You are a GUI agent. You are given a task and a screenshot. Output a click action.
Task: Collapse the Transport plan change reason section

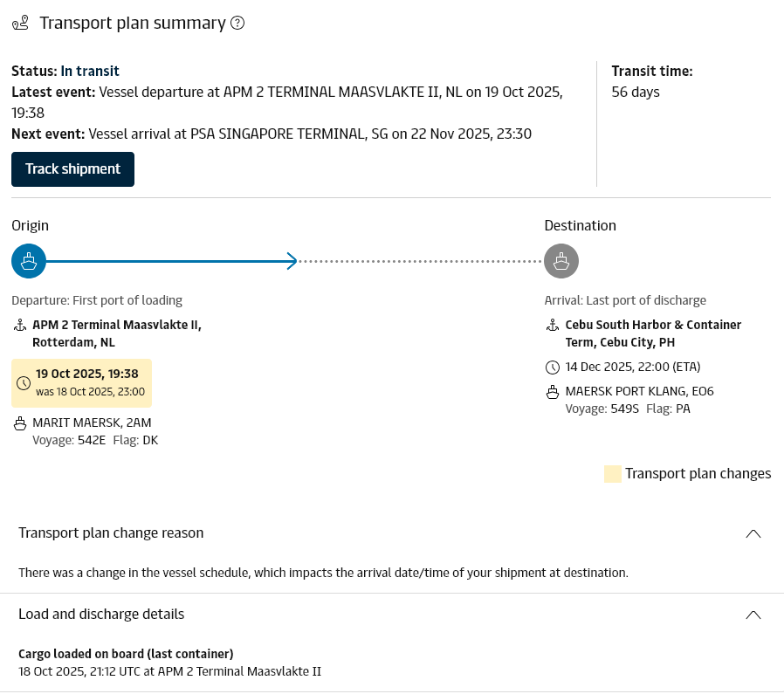[753, 533]
